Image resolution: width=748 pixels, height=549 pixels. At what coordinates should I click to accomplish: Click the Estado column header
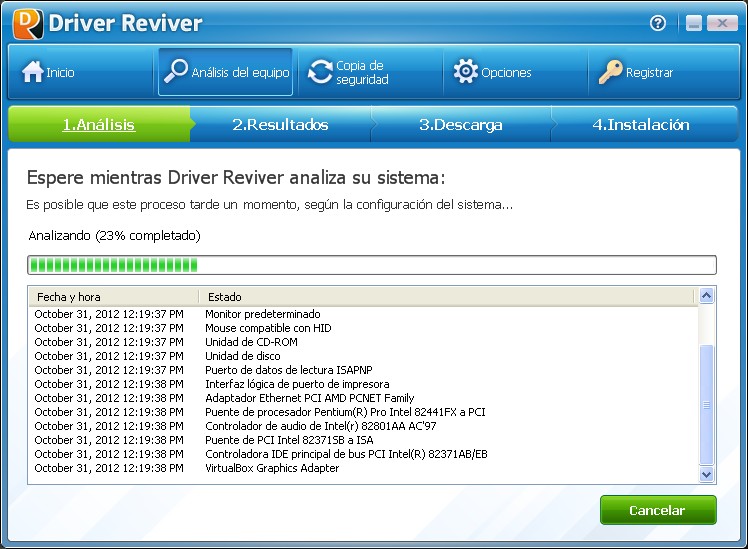[x=446, y=297]
